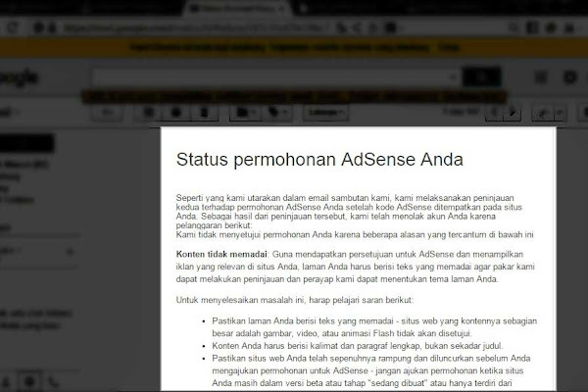Click line starting Seperti yang kami utarakan
Image resolution: width=588 pixels, height=392 pixels.
(x=345, y=198)
